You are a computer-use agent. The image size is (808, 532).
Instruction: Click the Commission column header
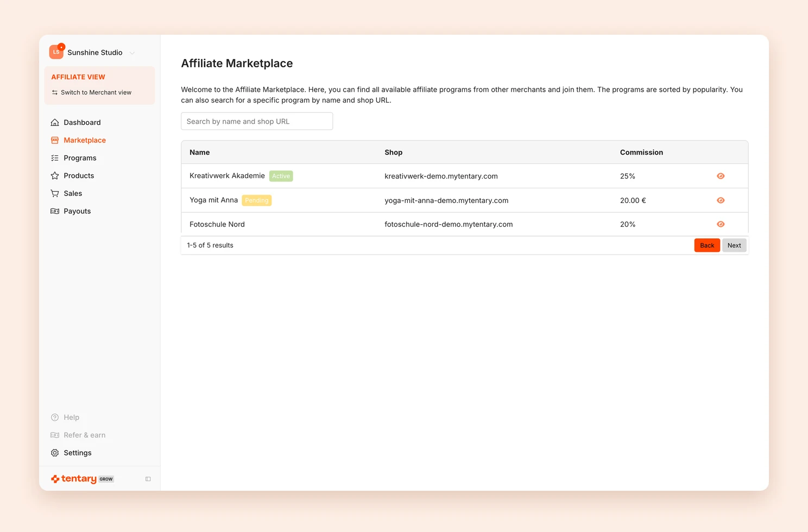pos(641,153)
